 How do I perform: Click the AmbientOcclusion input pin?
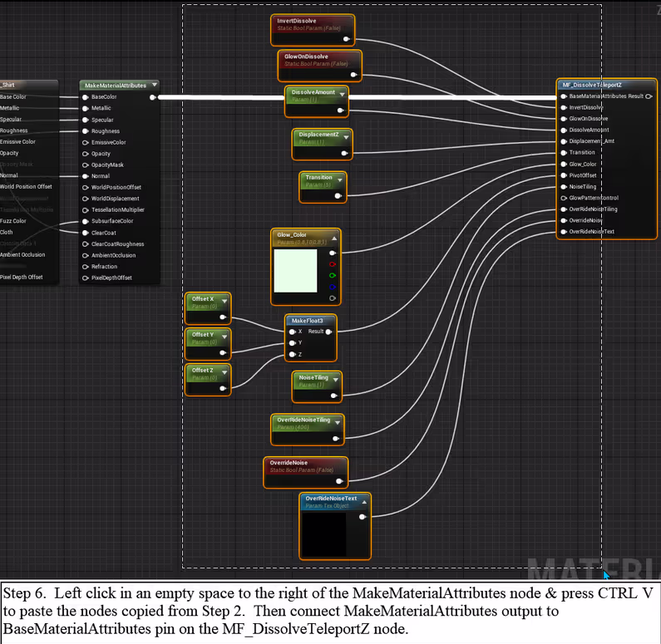pos(85,256)
